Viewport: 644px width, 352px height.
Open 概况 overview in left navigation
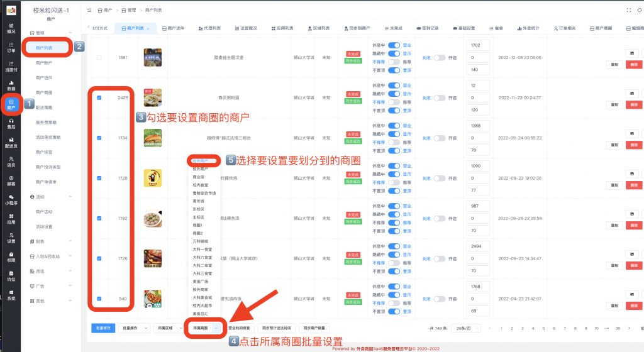click(x=11, y=28)
